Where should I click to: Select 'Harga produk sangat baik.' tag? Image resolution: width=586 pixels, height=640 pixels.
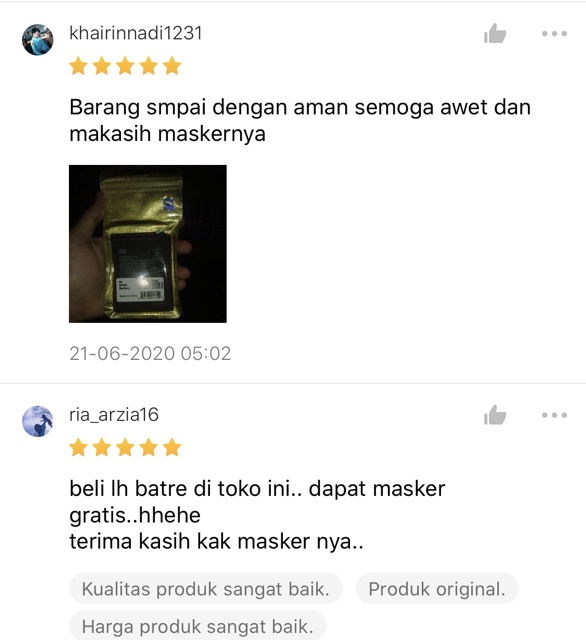(x=198, y=626)
